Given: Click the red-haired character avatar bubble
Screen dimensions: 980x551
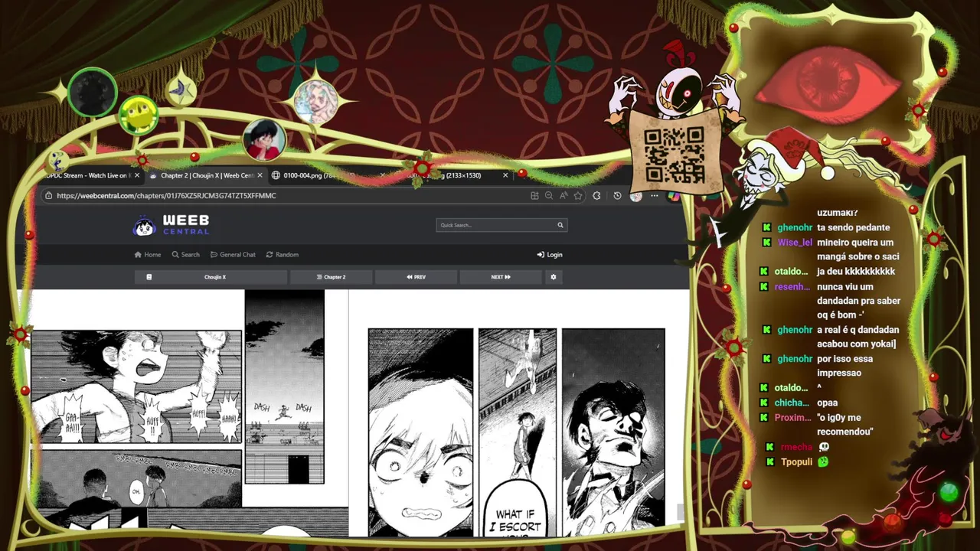Looking at the screenshot, I should coord(264,139).
